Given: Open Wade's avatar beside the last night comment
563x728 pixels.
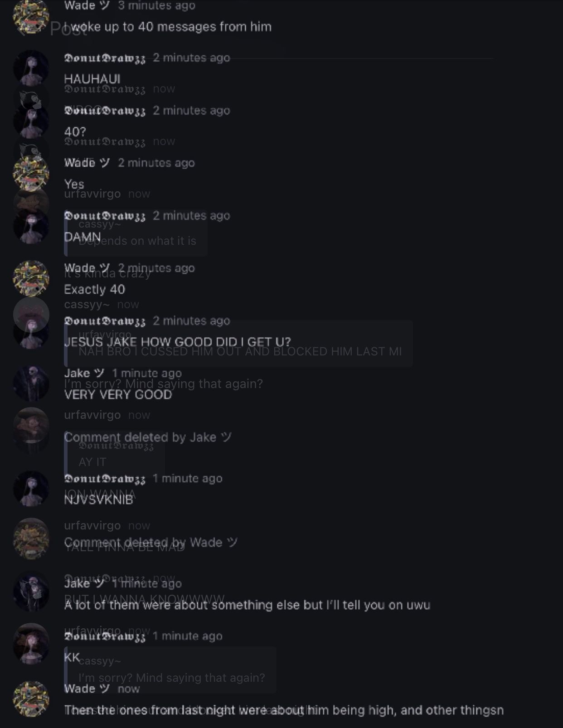Looking at the screenshot, I should [31, 699].
